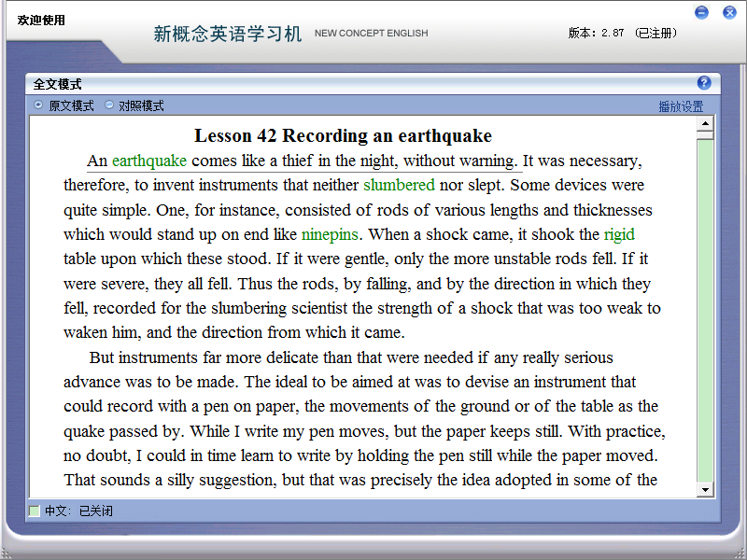
Task: Click the words "That sounds a silly suggestion"
Action: click(169, 480)
